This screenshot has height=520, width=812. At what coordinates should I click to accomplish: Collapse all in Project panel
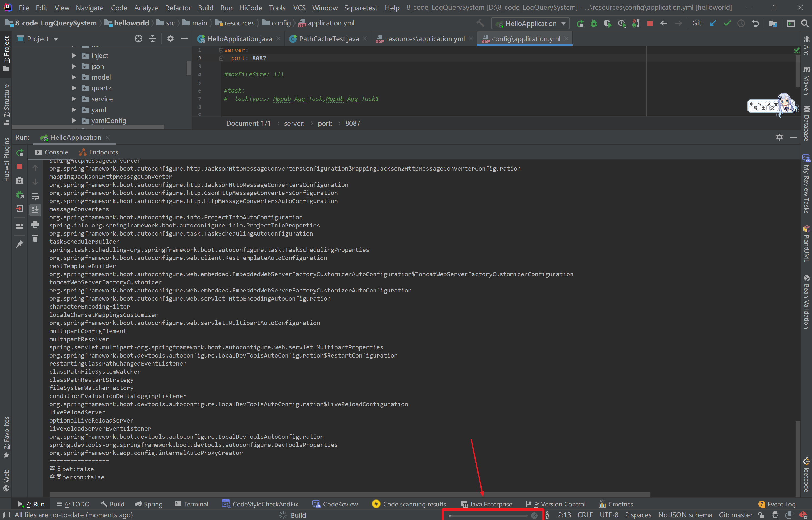point(152,39)
